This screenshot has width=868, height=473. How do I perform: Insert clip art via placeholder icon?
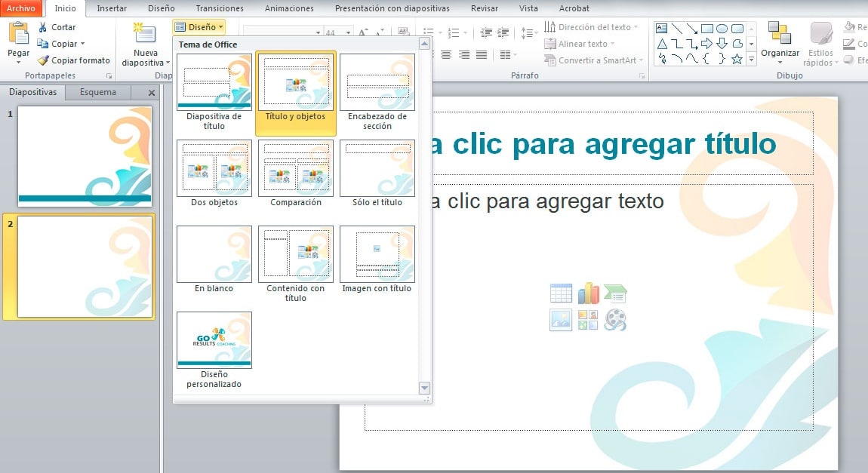[588, 320]
